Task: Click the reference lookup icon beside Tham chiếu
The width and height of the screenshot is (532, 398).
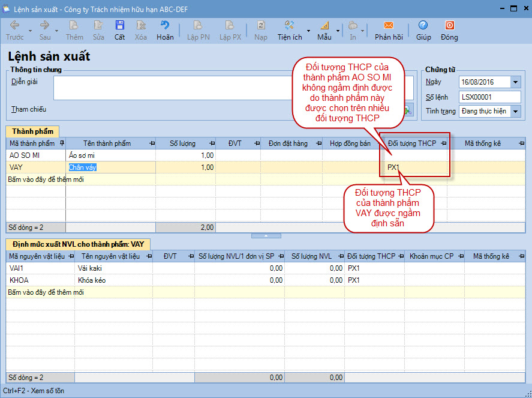Action: (x=407, y=110)
